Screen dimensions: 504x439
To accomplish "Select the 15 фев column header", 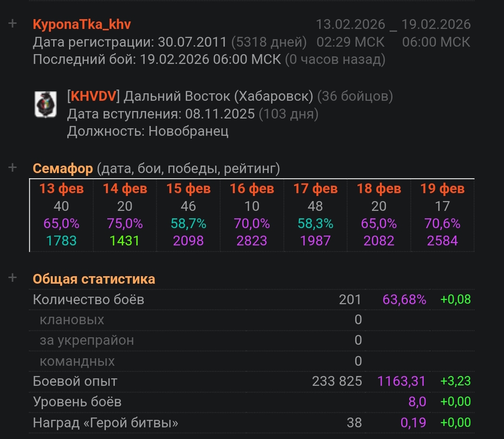I will click(189, 188).
